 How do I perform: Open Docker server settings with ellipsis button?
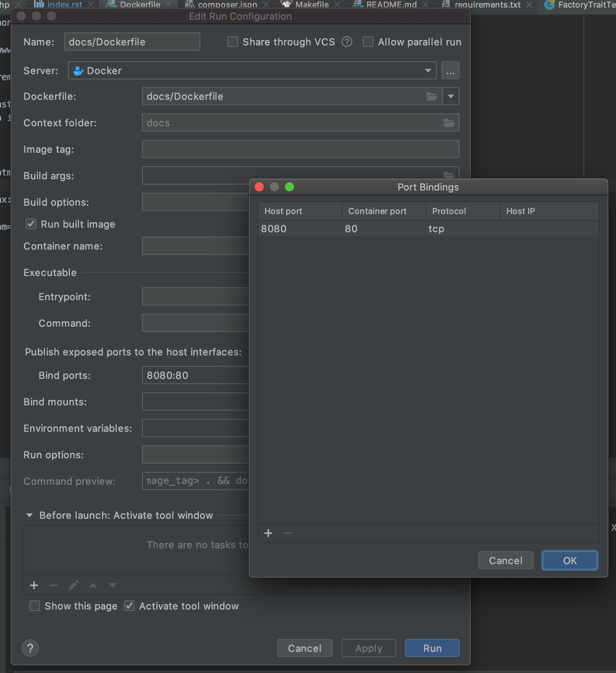point(450,71)
